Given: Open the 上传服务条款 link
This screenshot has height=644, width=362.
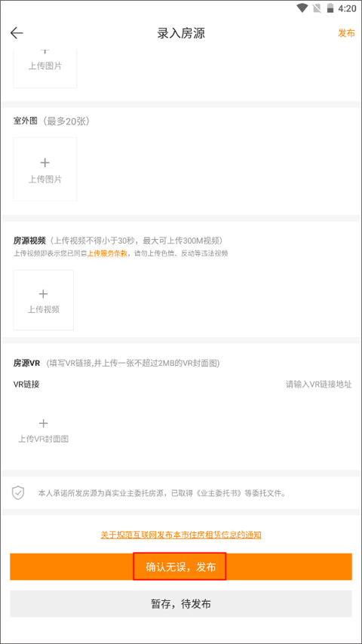Looking at the screenshot, I should tap(107, 253).
